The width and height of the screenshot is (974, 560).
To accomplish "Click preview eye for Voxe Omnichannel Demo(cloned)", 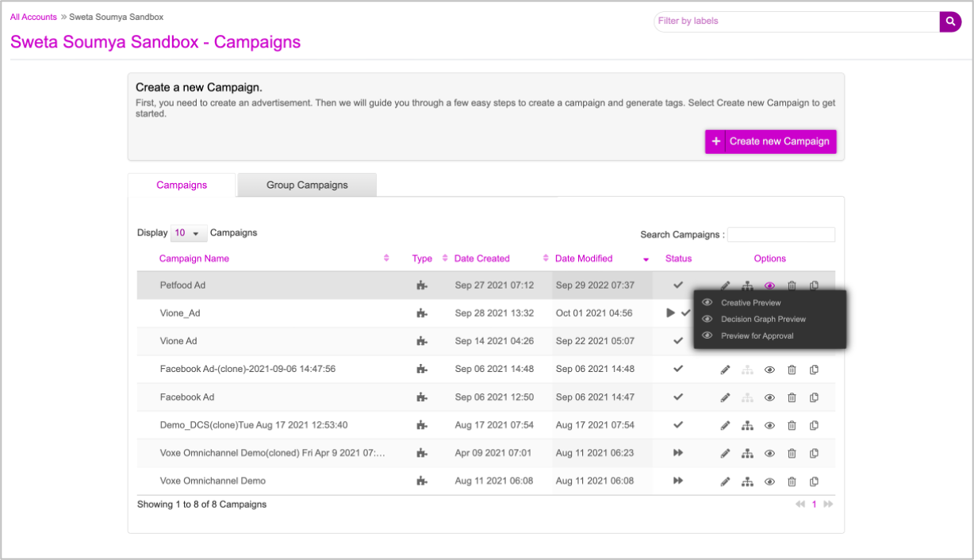I will tap(769, 454).
